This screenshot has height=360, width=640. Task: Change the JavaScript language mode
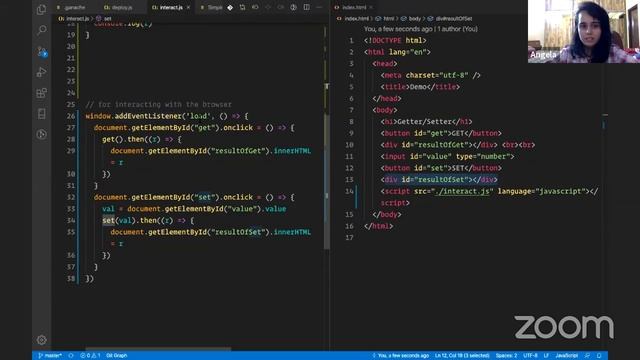(x=566, y=356)
